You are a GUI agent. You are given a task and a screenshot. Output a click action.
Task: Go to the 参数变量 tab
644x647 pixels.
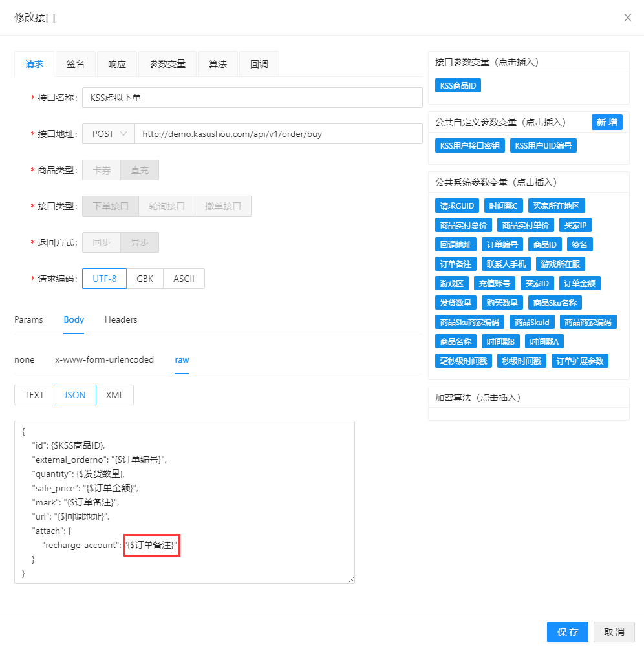(x=167, y=64)
